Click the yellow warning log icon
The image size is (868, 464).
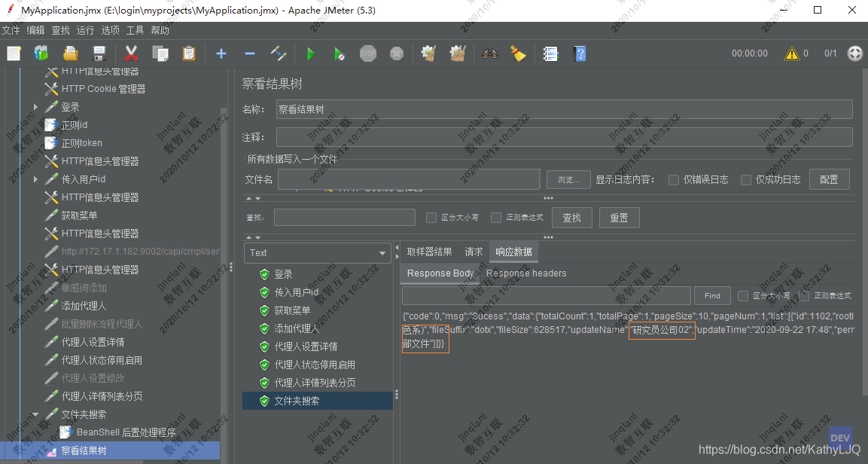click(x=792, y=53)
